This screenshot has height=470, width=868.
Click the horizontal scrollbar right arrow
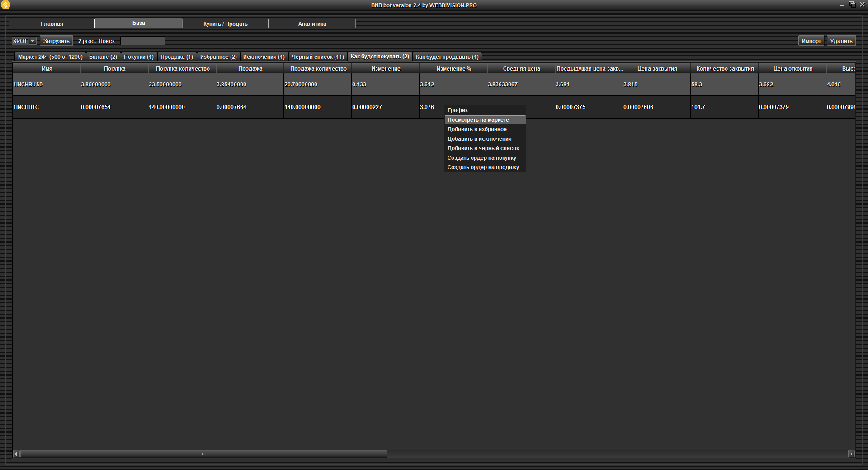851,454
